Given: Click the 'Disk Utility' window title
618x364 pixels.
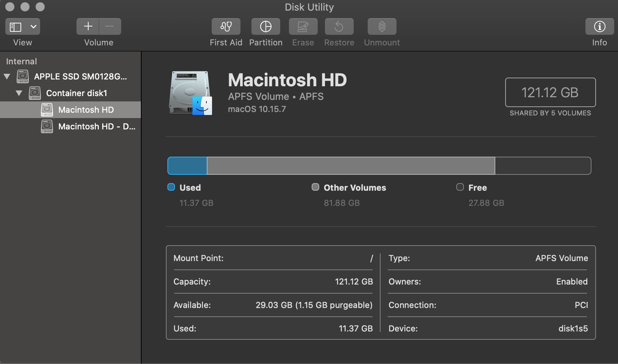Looking at the screenshot, I should (x=309, y=7).
